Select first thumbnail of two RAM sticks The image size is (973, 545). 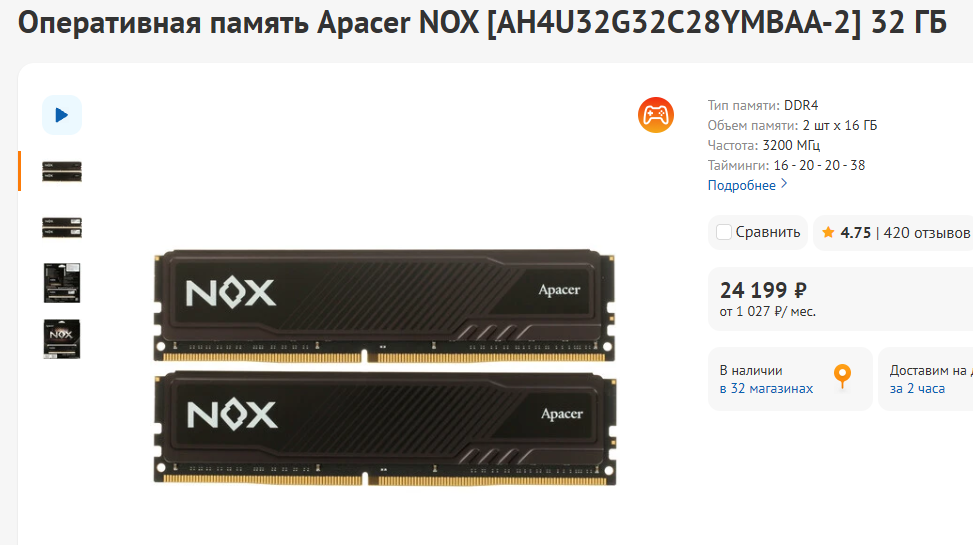tap(61, 171)
